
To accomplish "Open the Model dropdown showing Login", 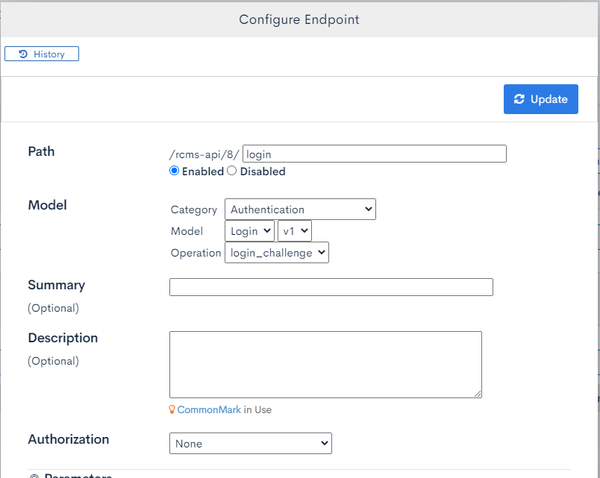I will point(249,231).
